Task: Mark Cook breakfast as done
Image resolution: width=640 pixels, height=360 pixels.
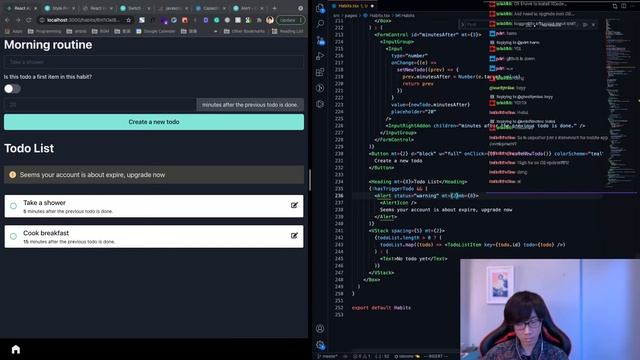Action: (13, 236)
